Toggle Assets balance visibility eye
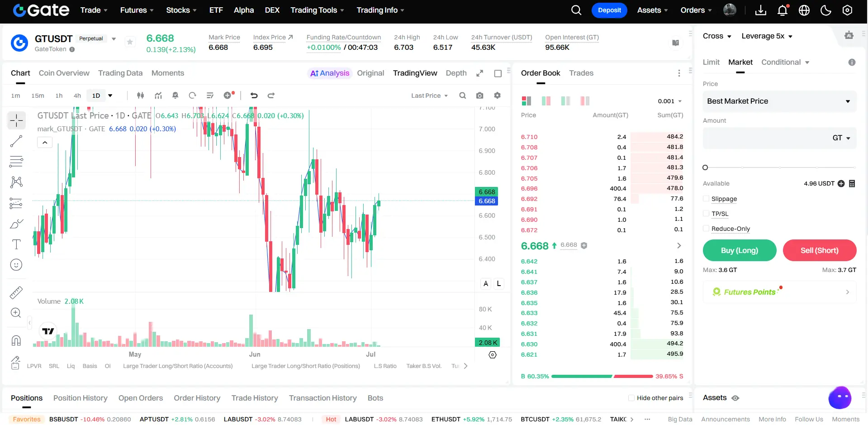The image size is (868, 425). 735,398
